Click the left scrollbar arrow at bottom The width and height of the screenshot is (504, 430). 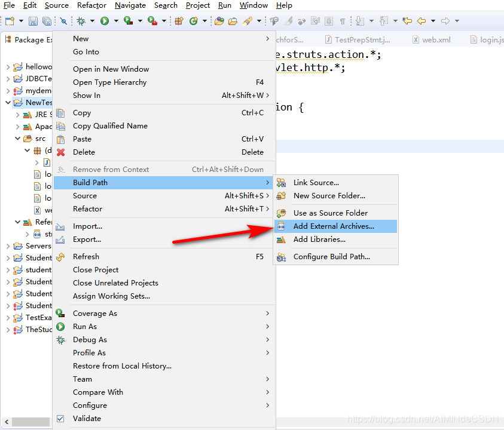[6, 422]
